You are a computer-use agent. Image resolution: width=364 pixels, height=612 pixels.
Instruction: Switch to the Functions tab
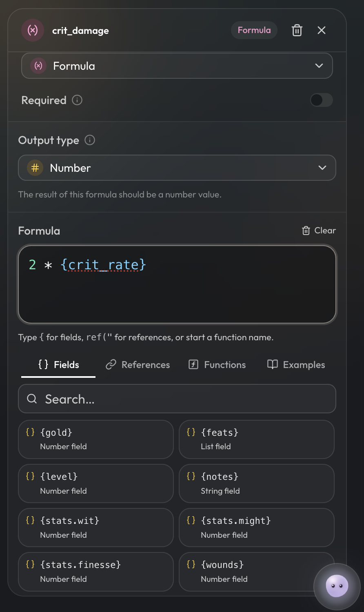tap(217, 365)
